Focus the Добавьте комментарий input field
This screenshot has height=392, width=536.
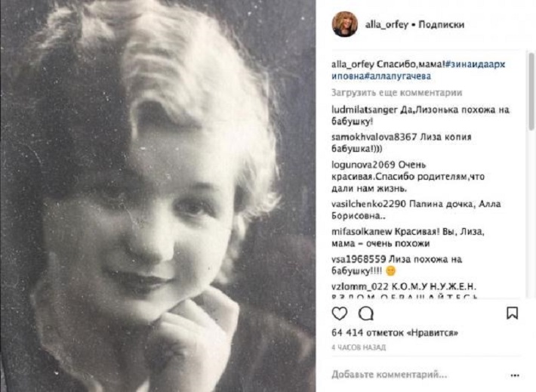pos(389,375)
